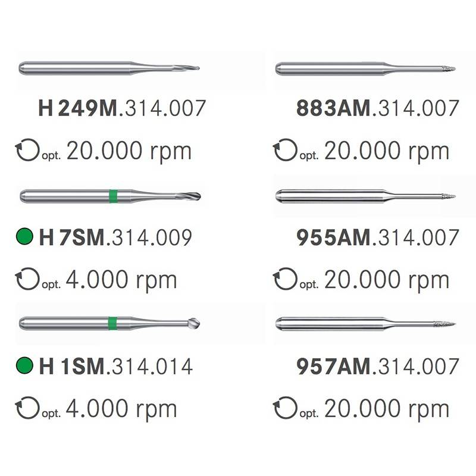476x476 pixels.
Task: Click the H 7SM green-banded bur image
Action: [110, 196]
